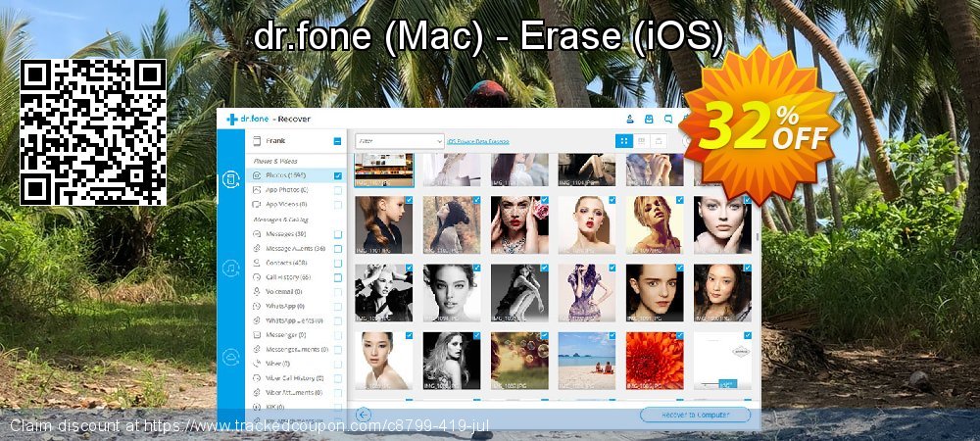Screen dimensions: 980x441
Task: Select the purple dress photo thumbnail
Action: [587, 293]
